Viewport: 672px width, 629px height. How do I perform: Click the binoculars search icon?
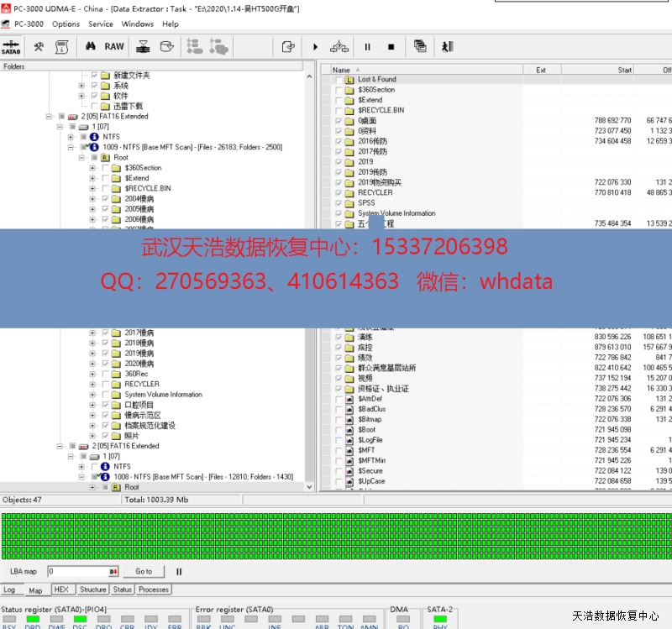(x=89, y=47)
